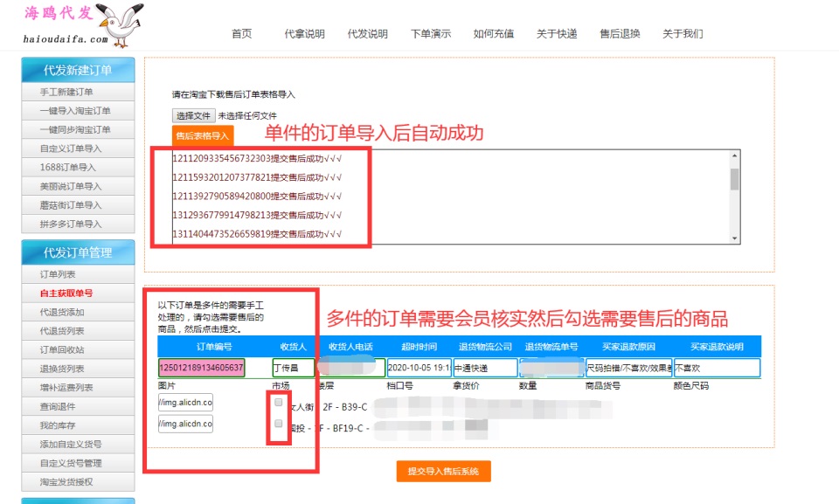839x504 pixels.
Task: Open the 售后退换 navigation item
Action: point(620,34)
